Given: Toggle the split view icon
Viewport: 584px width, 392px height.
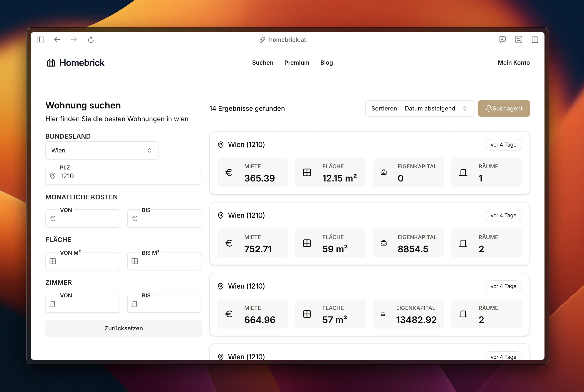Looking at the screenshot, I should (535, 39).
